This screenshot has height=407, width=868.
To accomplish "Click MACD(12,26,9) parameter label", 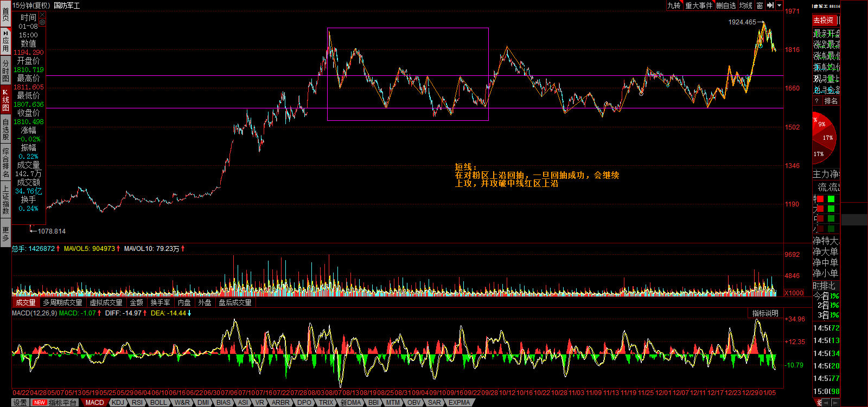I will 34,313.
